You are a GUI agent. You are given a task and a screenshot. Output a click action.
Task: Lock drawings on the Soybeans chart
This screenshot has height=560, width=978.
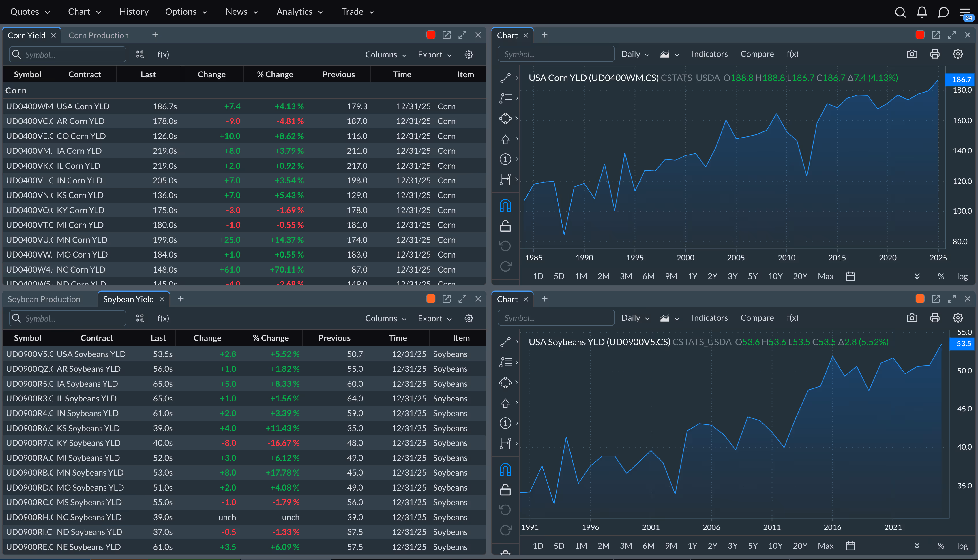coord(505,490)
